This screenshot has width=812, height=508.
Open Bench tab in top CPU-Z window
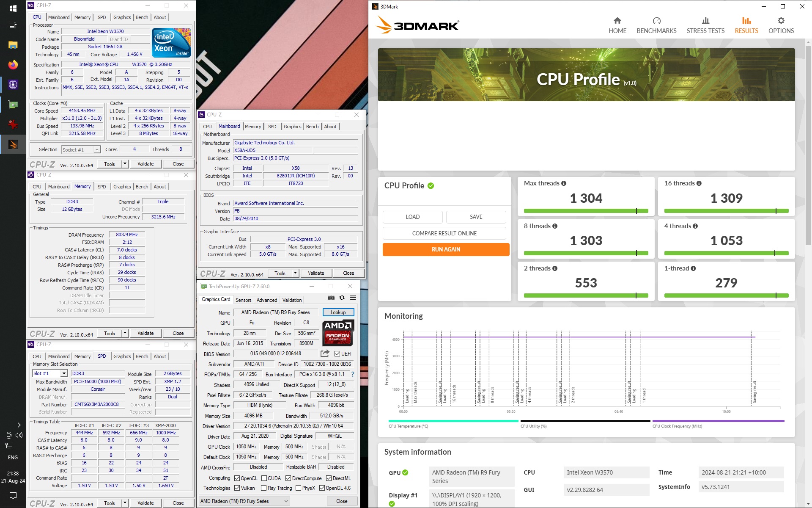click(x=142, y=17)
